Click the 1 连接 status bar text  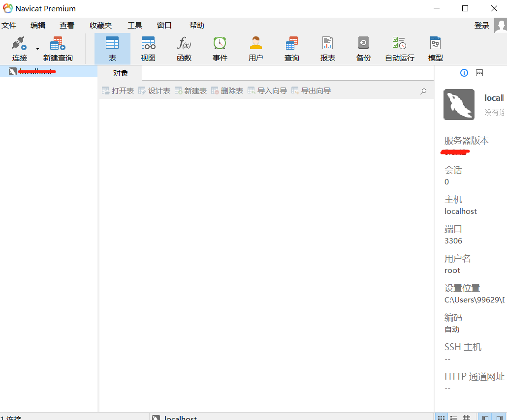tap(11, 418)
